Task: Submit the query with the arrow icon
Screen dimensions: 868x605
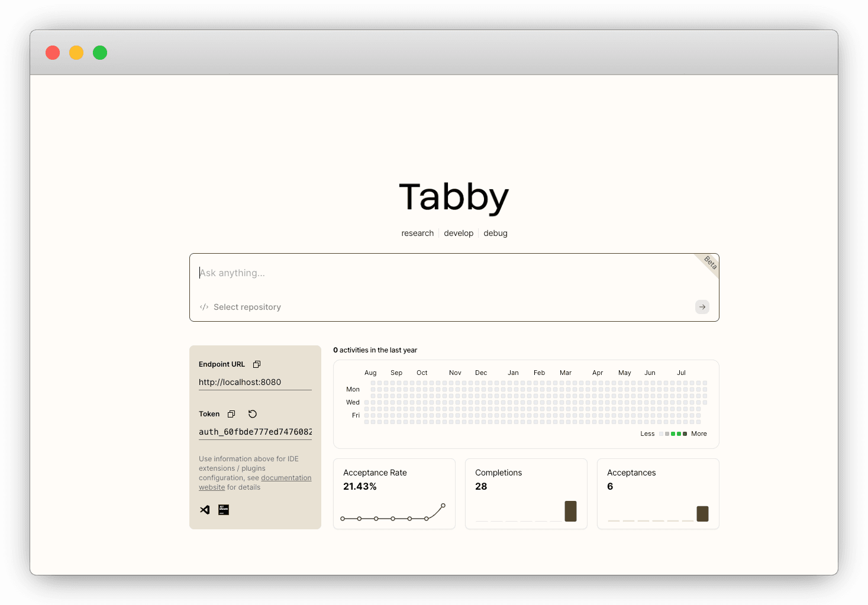Action: [702, 307]
